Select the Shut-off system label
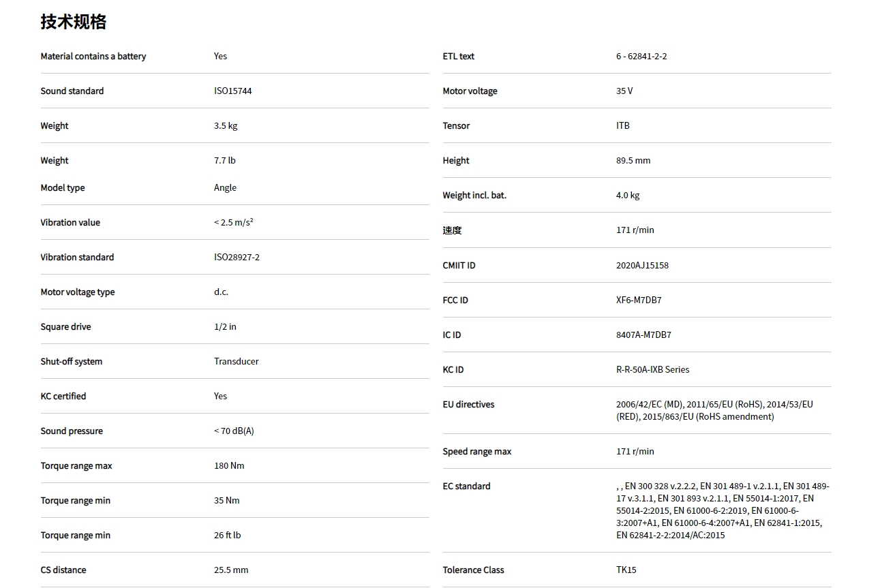The height and width of the screenshot is (588, 882). click(72, 362)
